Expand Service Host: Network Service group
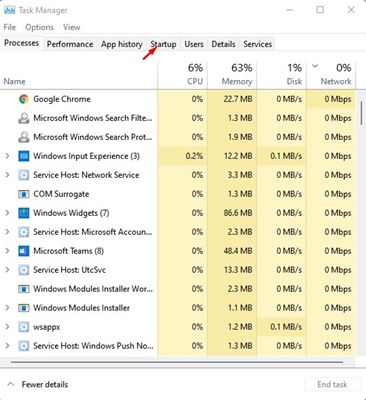Screen dimensions: 366x400 click(7, 175)
